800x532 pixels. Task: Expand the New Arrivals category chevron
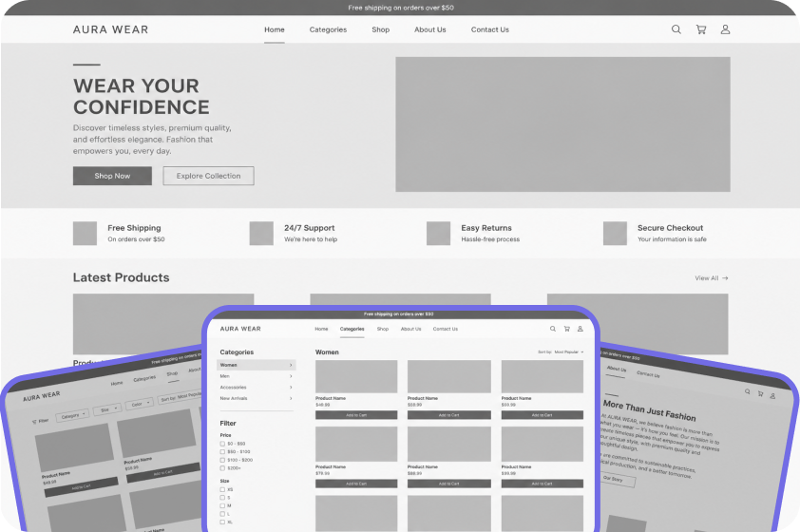291,398
